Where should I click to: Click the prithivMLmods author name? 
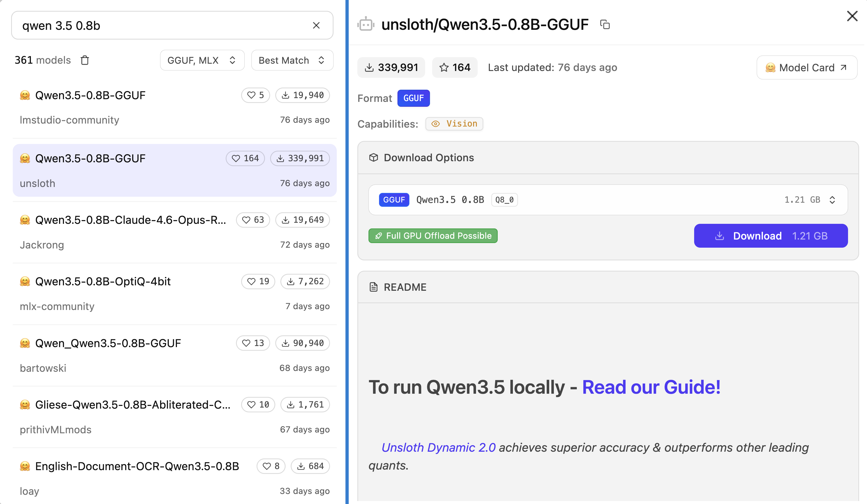point(56,430)
